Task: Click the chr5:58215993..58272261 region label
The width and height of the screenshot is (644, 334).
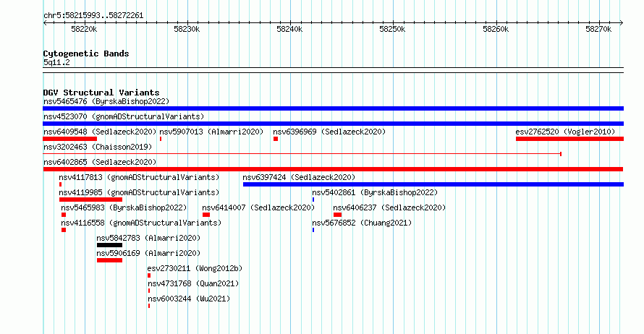Action: [93, 15]
